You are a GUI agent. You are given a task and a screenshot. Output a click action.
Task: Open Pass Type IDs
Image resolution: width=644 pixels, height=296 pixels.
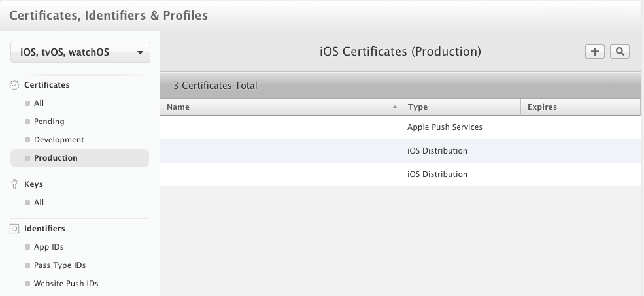(59, 265)
